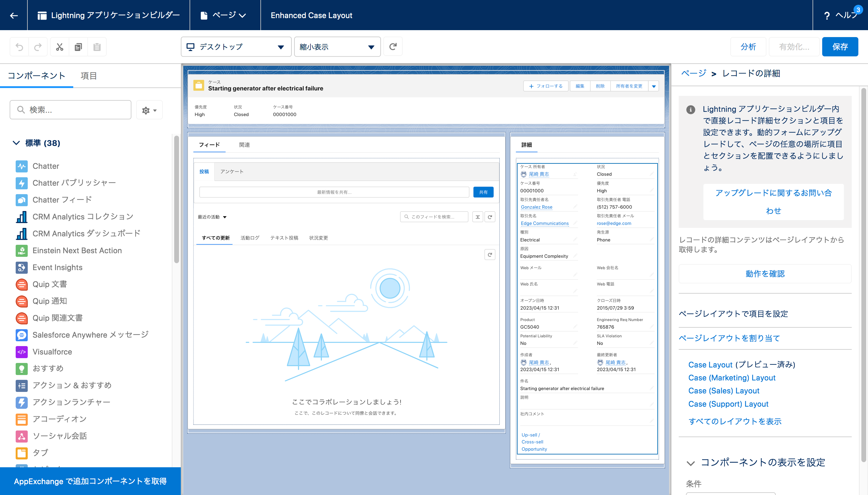Image resolution: width=868 pixels, height=495 pixels.
Task: Click the component 検索 search field
Action: tap(71, 110)
